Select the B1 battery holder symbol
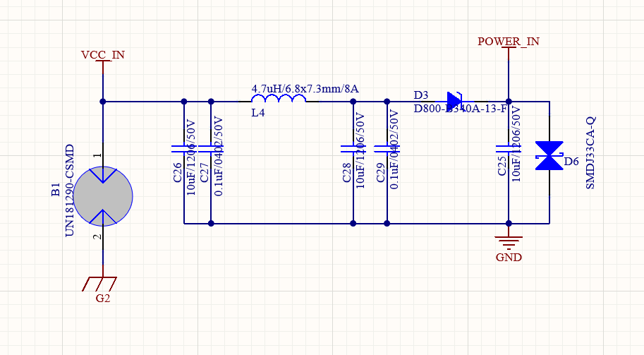Viewport: 644px width, 355px height. pos(103,197)
